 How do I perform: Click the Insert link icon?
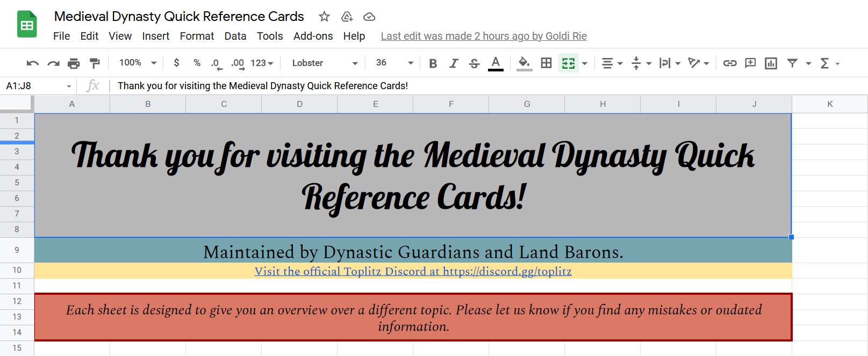[x=729, y=63]
